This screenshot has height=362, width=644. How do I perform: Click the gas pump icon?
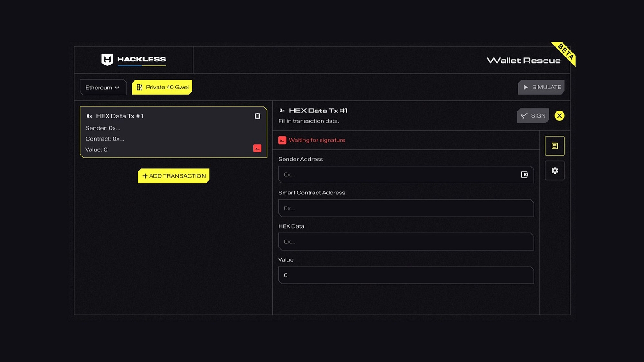click(x=139, y=87)
